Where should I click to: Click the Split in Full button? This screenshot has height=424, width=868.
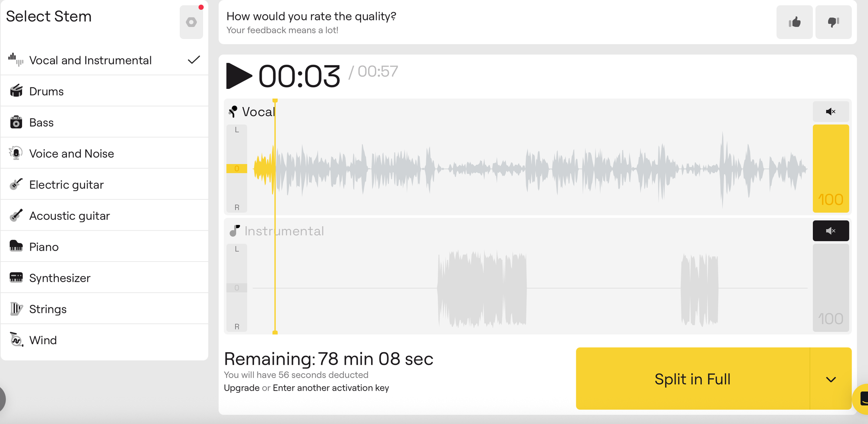click(x=693, y=379)
